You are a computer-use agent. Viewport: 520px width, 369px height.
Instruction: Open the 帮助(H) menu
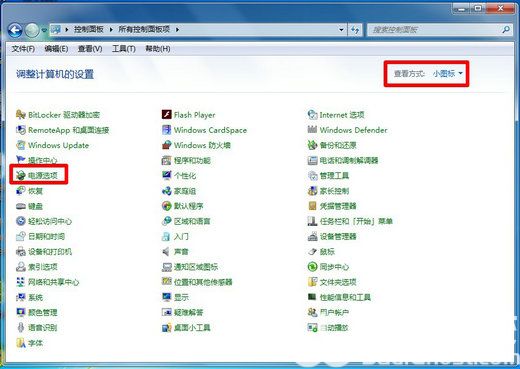158,49
